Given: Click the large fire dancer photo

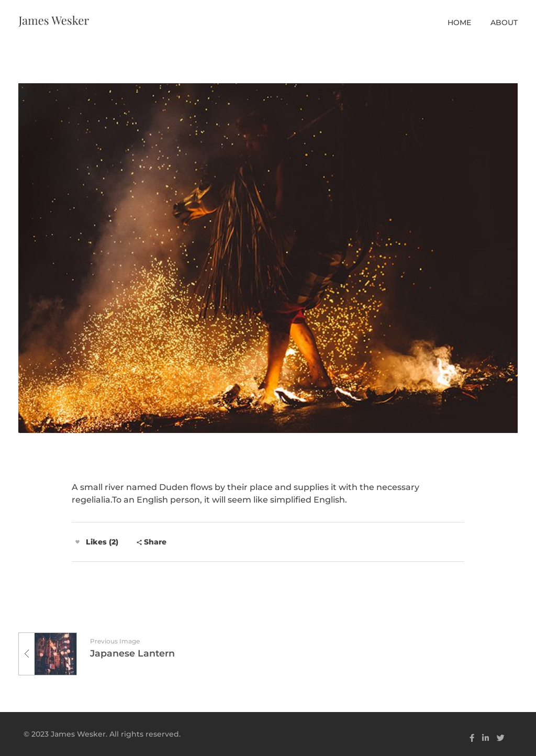Looking at the screenshot, I should 268,258.
